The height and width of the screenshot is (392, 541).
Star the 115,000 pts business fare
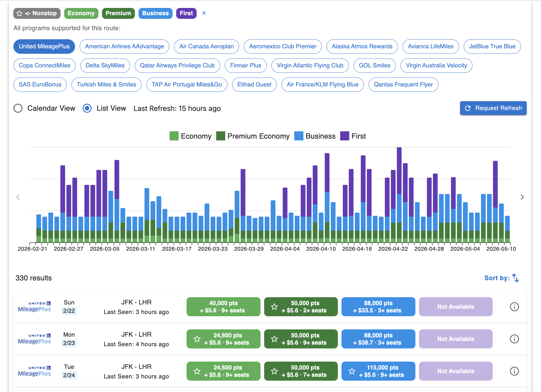(x=352, y=371)
